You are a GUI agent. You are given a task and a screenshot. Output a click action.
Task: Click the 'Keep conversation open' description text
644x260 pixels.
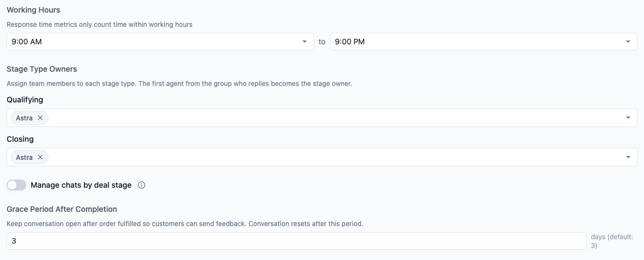pos(185,224)
